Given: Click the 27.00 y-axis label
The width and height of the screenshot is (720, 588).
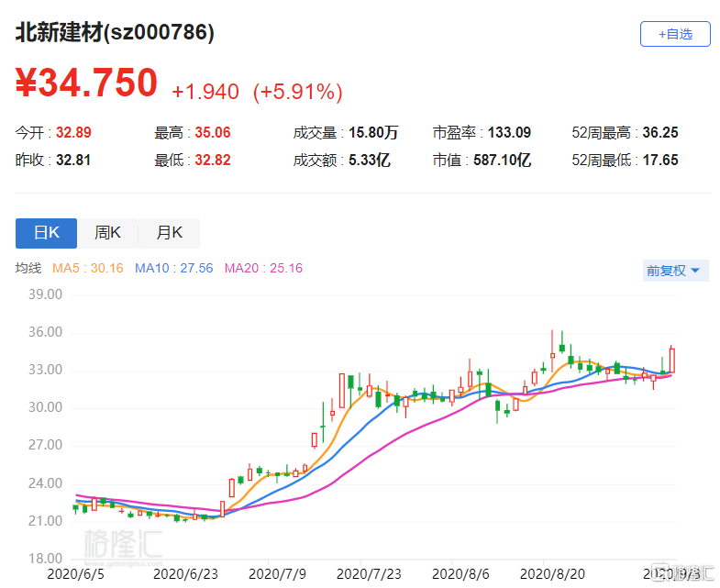Looking at the screenshot, I should (x=45, y=445).
